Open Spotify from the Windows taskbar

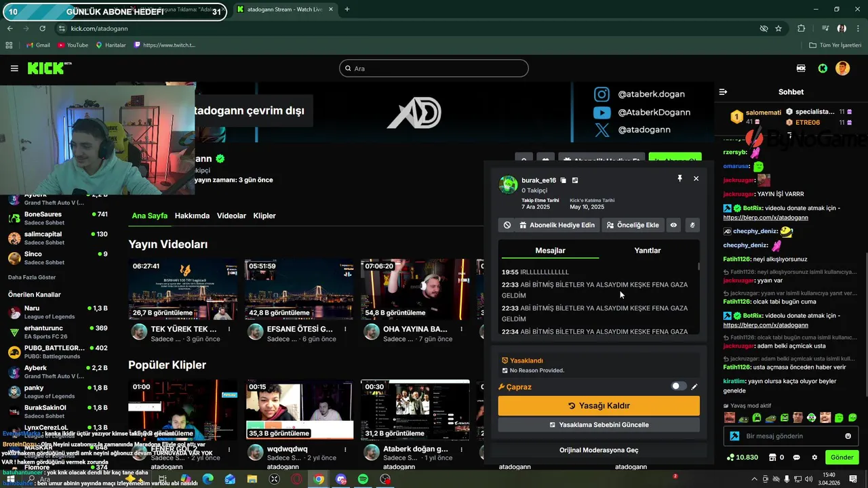coord(363,479)
